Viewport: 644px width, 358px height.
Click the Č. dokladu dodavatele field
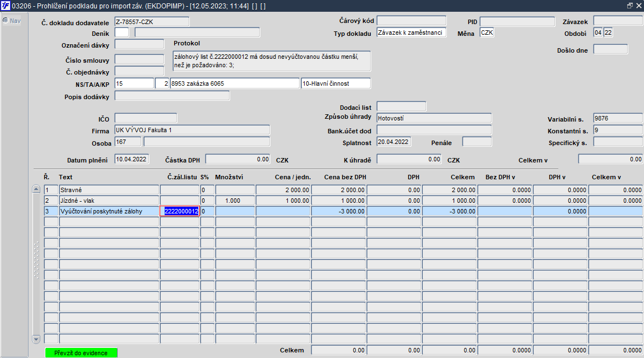click(152, 21)
